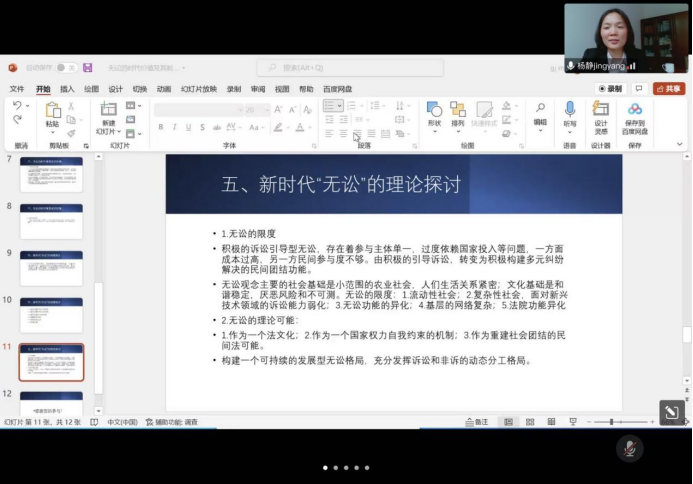The width and height of the screenshot is (693, 484).
Task: Click the Save icon in title bar
Action: point(88,68)
